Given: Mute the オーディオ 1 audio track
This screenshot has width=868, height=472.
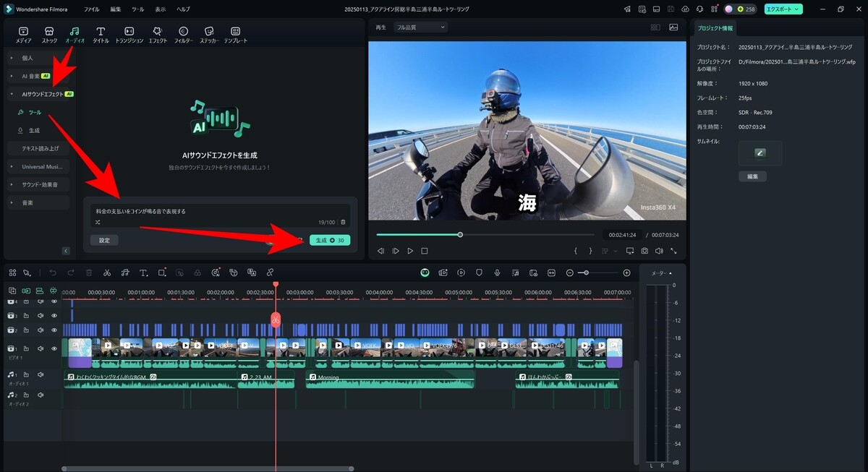Looking at the screenshot, I should (x=41, y=375).
